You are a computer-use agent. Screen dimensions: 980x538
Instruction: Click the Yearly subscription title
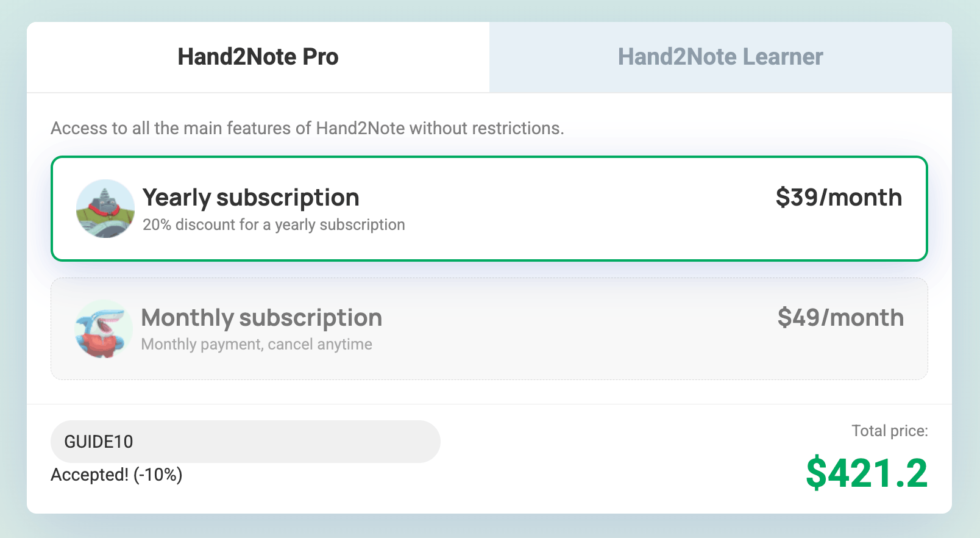[250, 197]
